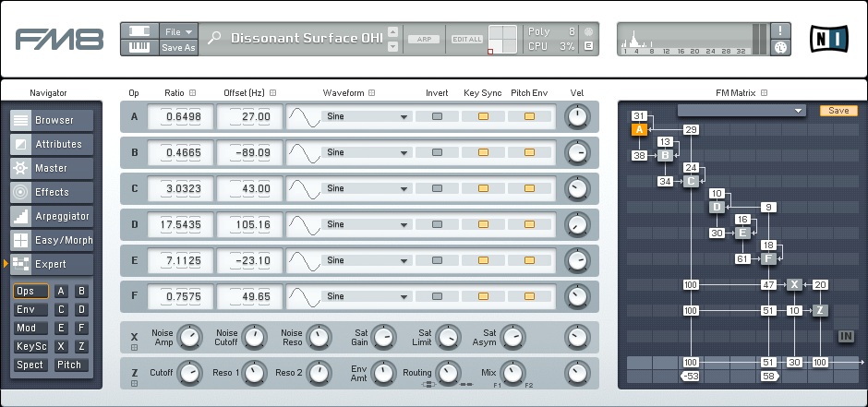Adjust the filter Cutoff knob
This screenshot has height=407, width=868.
[190, 373]
